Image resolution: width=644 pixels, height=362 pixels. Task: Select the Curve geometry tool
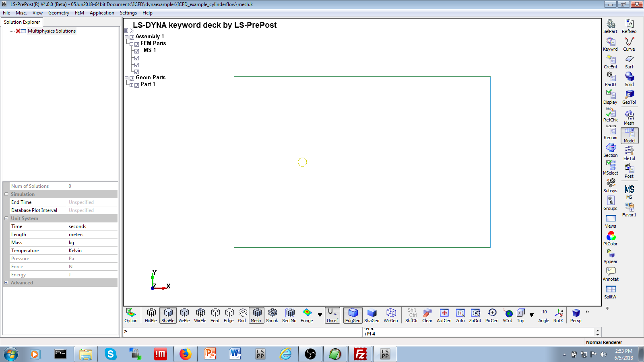(629, 44)
